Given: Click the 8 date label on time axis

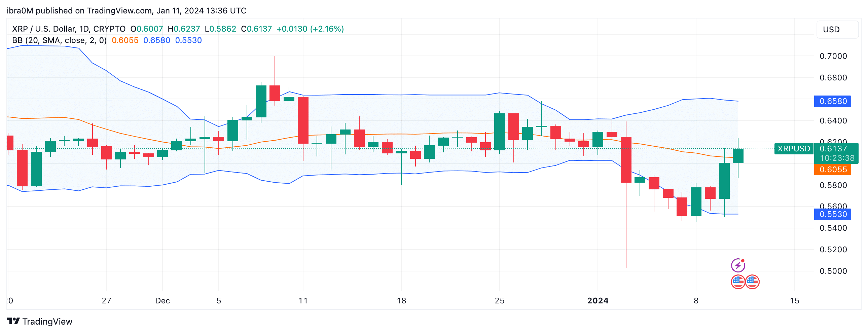Looking at the screenshot, I should (x=696, y=301).
